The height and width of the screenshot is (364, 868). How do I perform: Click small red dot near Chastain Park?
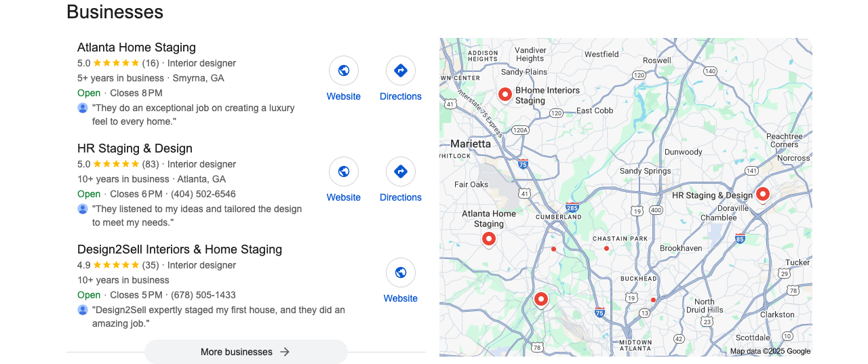(x=606, y=249)
